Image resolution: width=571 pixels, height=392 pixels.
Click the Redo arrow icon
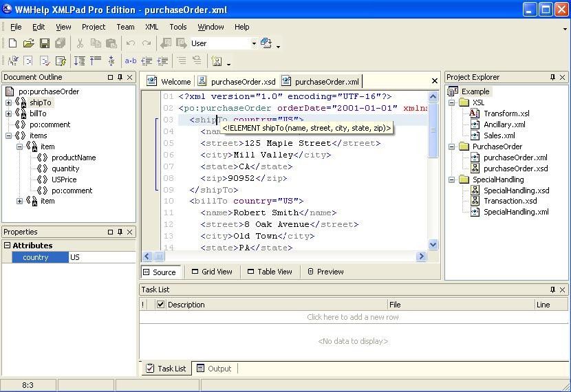[147, 43]
